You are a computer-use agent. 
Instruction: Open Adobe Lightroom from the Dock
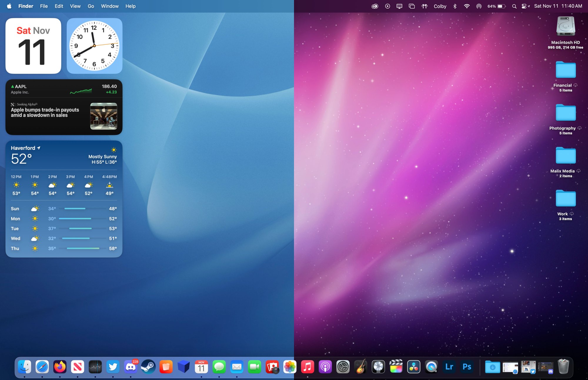pos(449,367)
